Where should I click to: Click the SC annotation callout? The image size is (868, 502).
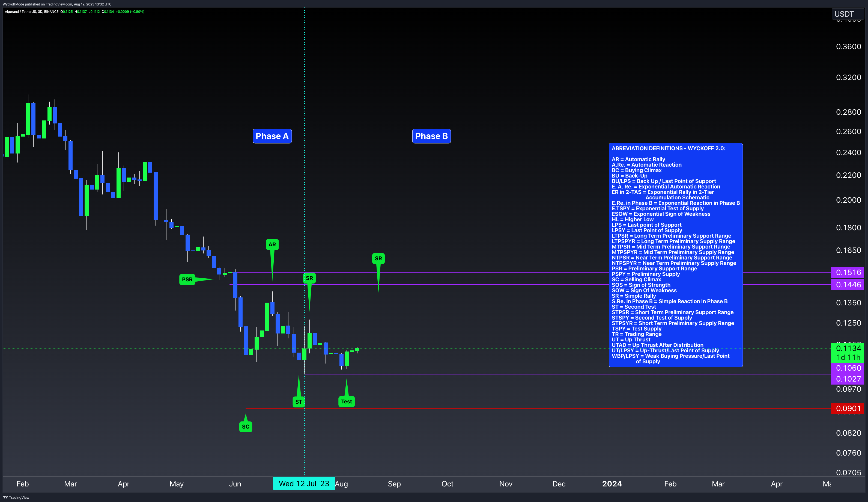[x=246, y=427]
